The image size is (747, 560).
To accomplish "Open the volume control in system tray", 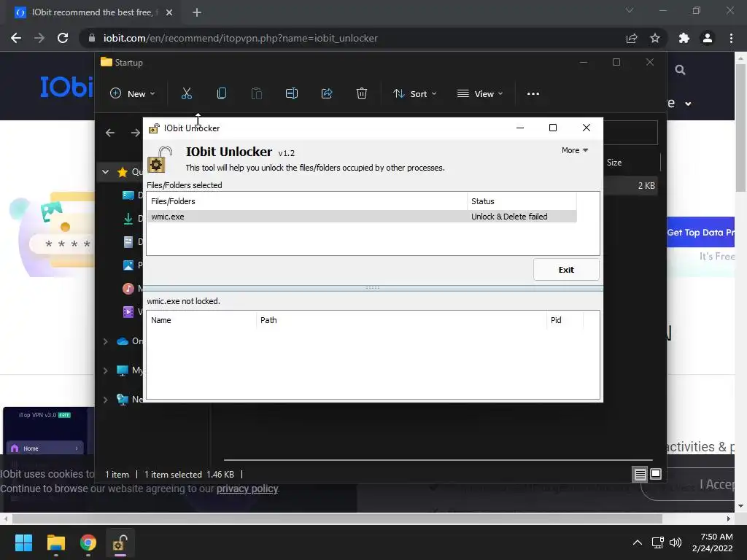I will (676, 542).
